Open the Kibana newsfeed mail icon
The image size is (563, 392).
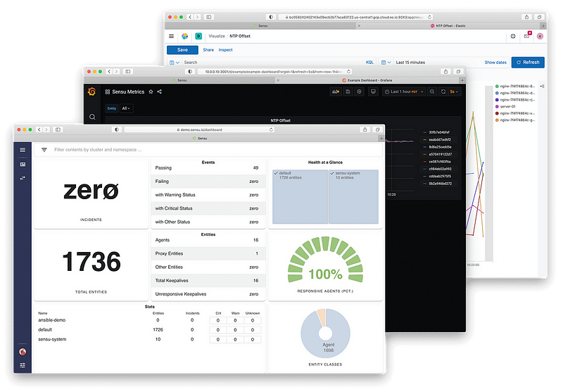click(526, 36)
